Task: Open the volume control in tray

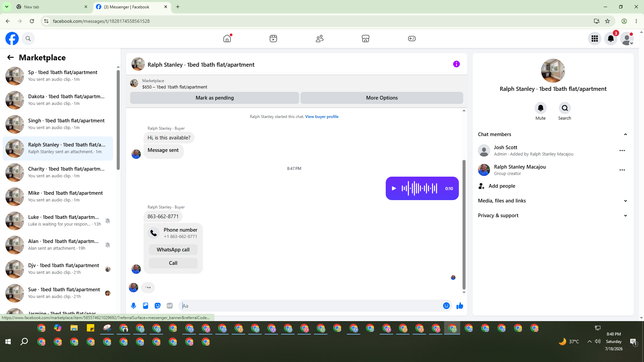Action: [597, 342]
